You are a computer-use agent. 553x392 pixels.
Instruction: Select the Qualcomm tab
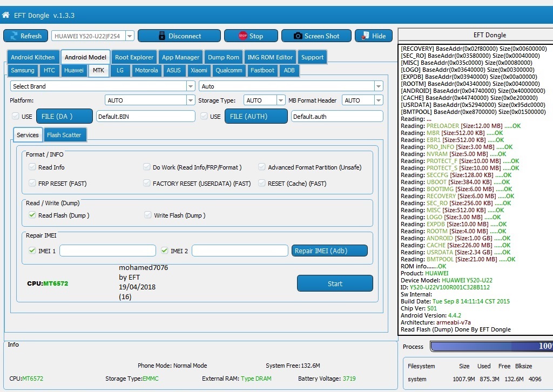229,70
